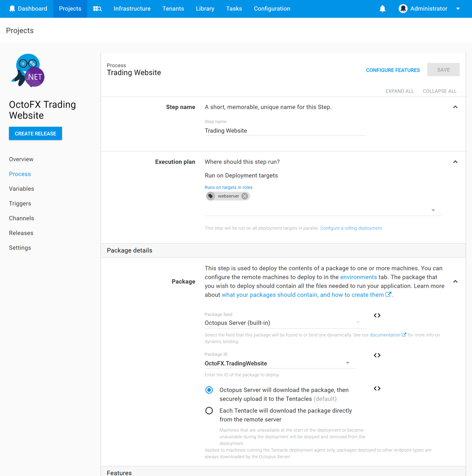The width and height of the screenshot is (472, 476).
Task: Click the Create Release button
Action: coord(35,134)
